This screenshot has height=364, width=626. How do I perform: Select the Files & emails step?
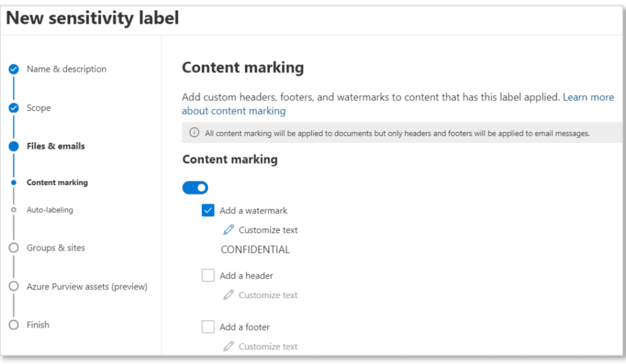point(56,147)
